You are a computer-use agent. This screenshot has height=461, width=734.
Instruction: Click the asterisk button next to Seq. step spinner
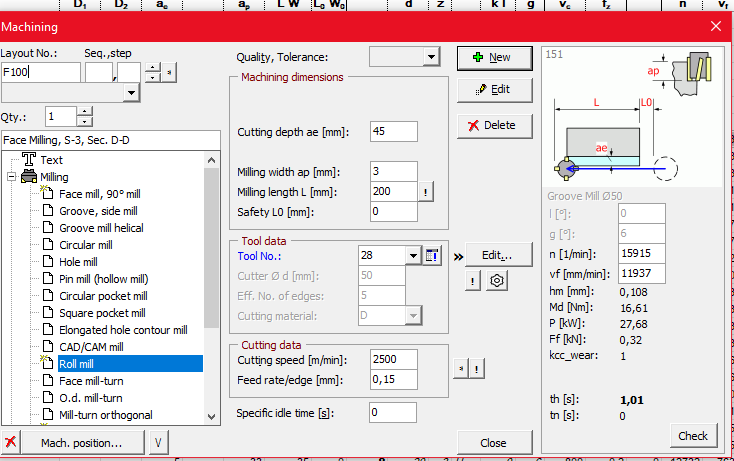coord(169,73)
